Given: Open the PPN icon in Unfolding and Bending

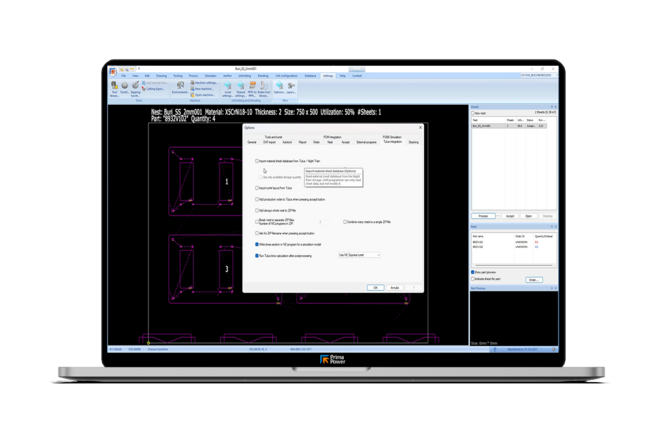Looking at the screenshot, I should (x=252, y=89).
